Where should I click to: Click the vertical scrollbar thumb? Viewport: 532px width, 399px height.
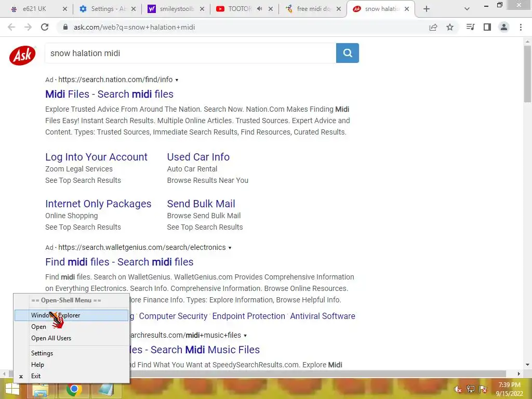527,73
